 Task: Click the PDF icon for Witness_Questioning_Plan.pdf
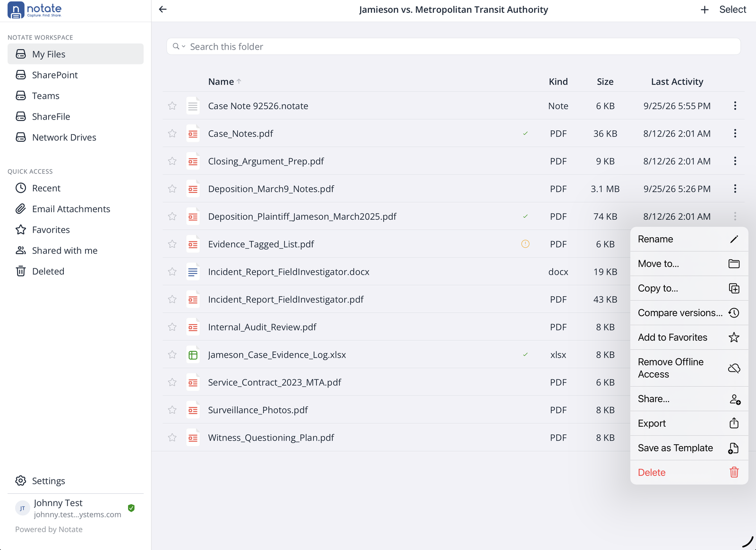(x=193, y=438)
